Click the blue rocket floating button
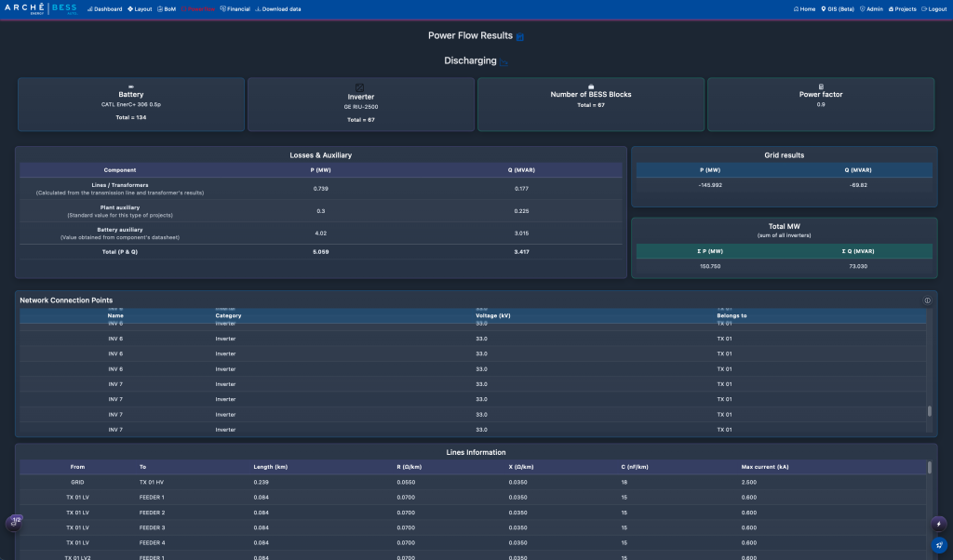Screen dimensions: 953x560 click(x=939, y=545)
